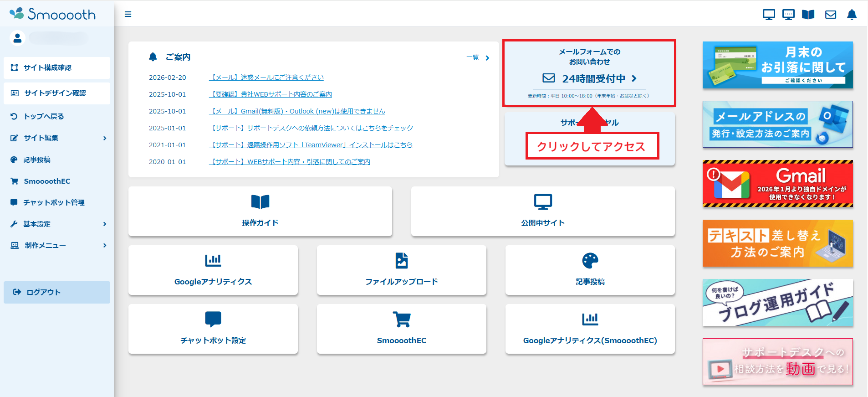The width and height of the screenshot is (868, 397).
Task: Open 迷惑メールにご注意ください notice link
Action: click(266, 77)
